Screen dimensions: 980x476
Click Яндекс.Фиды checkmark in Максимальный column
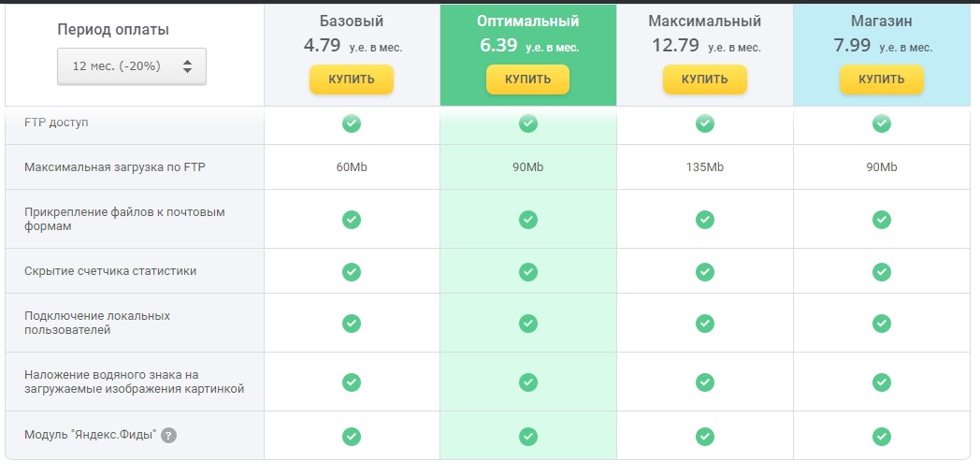pos(705,436)
